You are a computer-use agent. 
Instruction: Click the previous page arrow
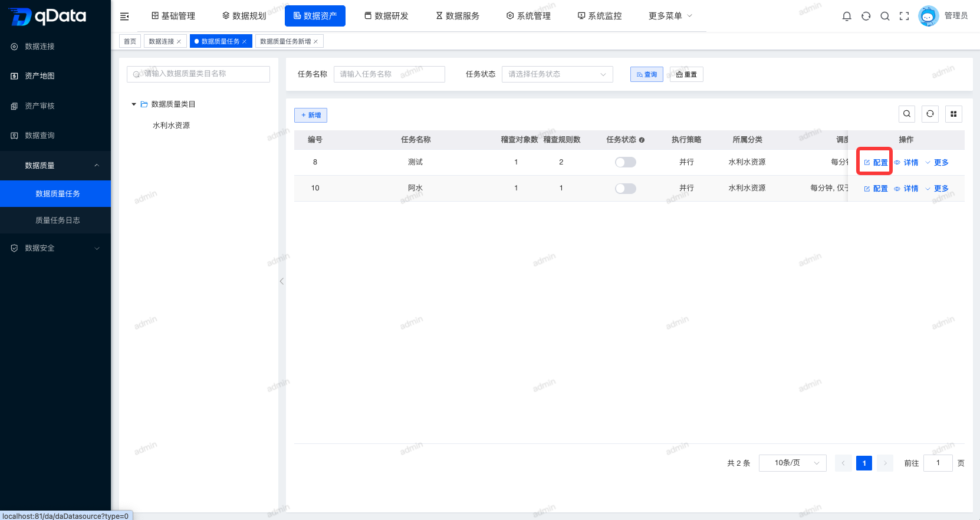pyautogui.click(x=843, y=463)
